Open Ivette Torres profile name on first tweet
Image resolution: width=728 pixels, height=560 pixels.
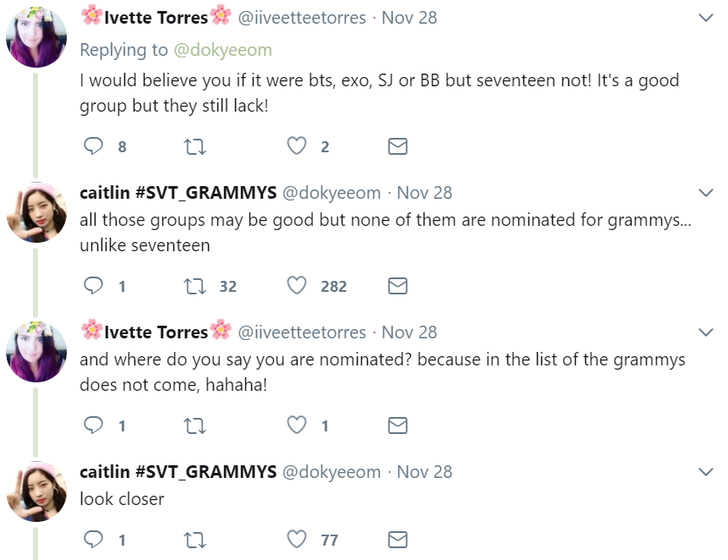coord(156,17)
